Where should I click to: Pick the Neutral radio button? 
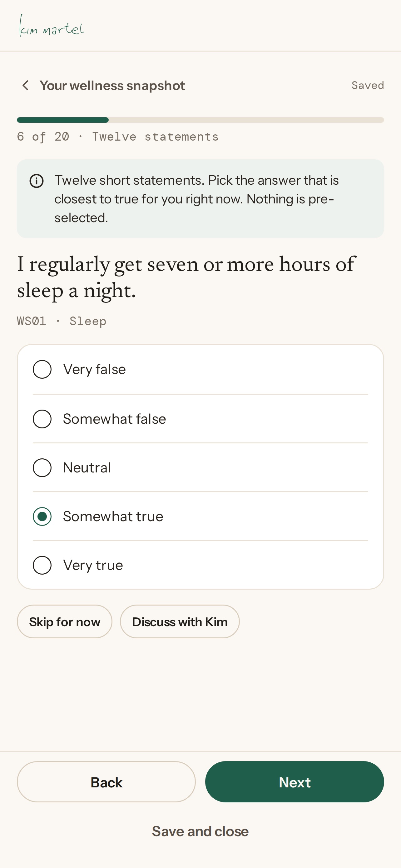click(200, 468)
